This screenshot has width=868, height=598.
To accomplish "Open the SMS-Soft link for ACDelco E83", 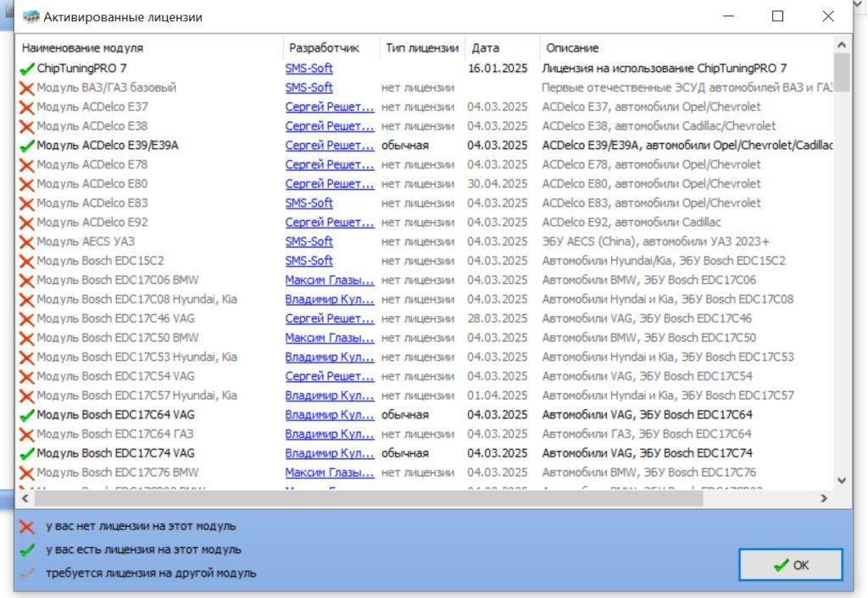I will [x=309, y=203].
